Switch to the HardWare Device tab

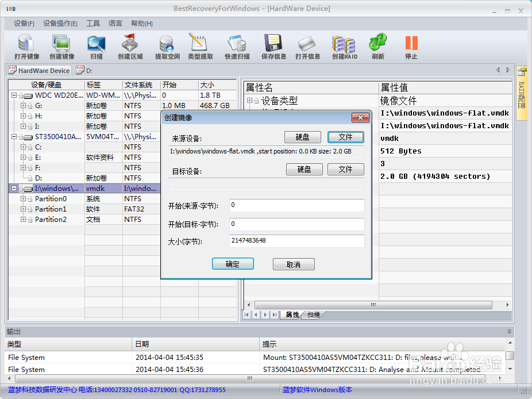click(x=39, y=71)
